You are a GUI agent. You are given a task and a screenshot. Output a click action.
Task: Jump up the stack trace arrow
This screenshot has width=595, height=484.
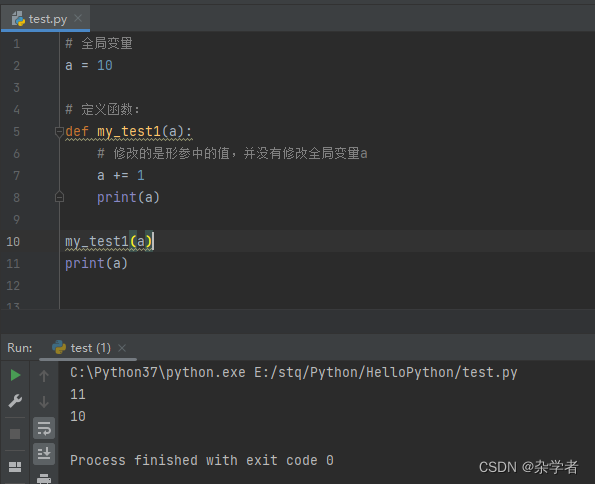(x=44, y=376)
